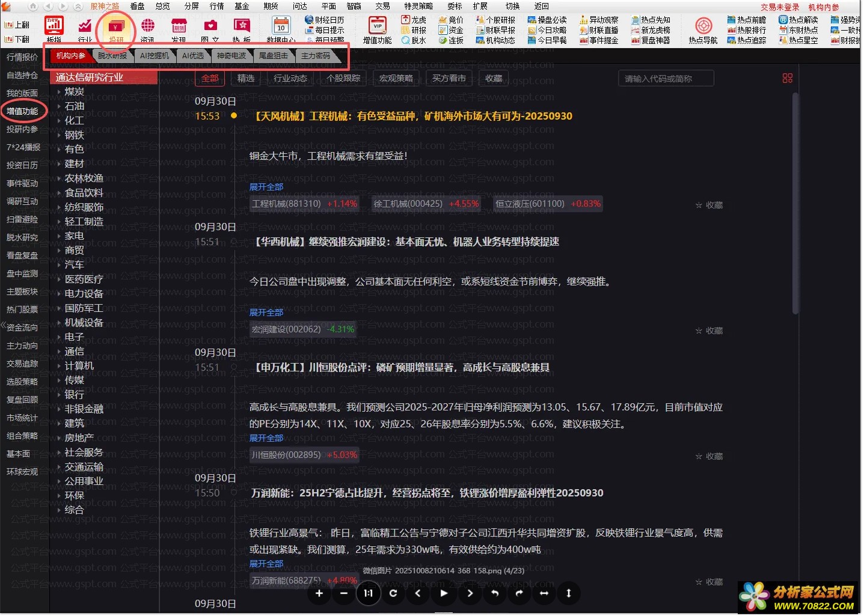864x616 pixels.
Task: Favorite the 华西机械 article with 收藏 star
Action: click(x=709, y=331)
